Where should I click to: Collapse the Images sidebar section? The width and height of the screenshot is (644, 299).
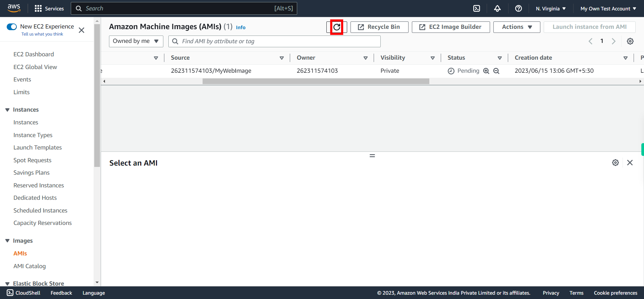pyautogui.click(x=7, y=241)
